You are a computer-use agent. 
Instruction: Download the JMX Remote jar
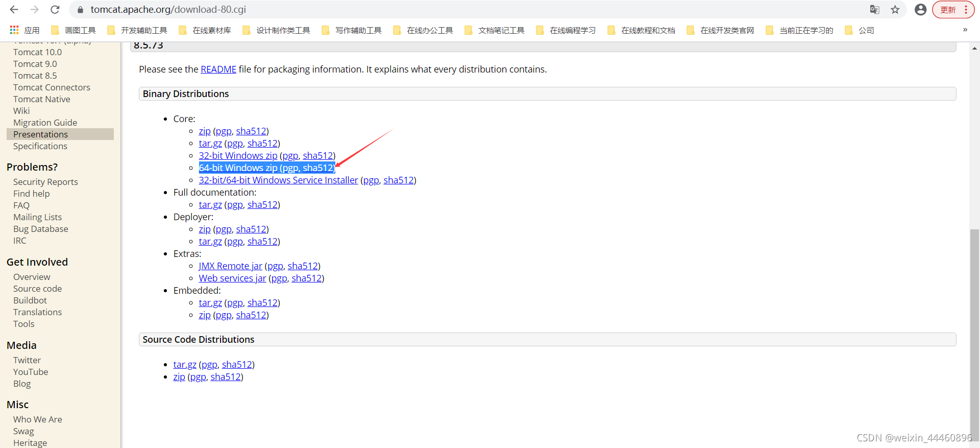[230, 266]
